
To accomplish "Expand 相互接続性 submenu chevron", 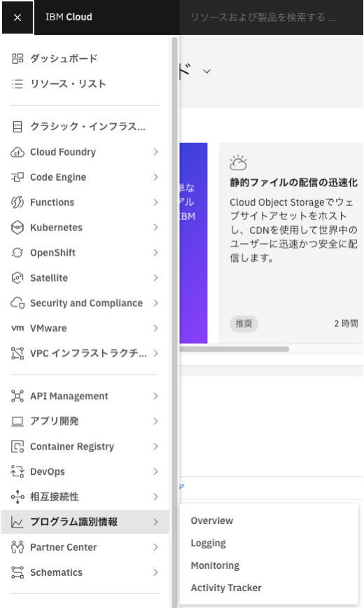I will tap(155, 497).
